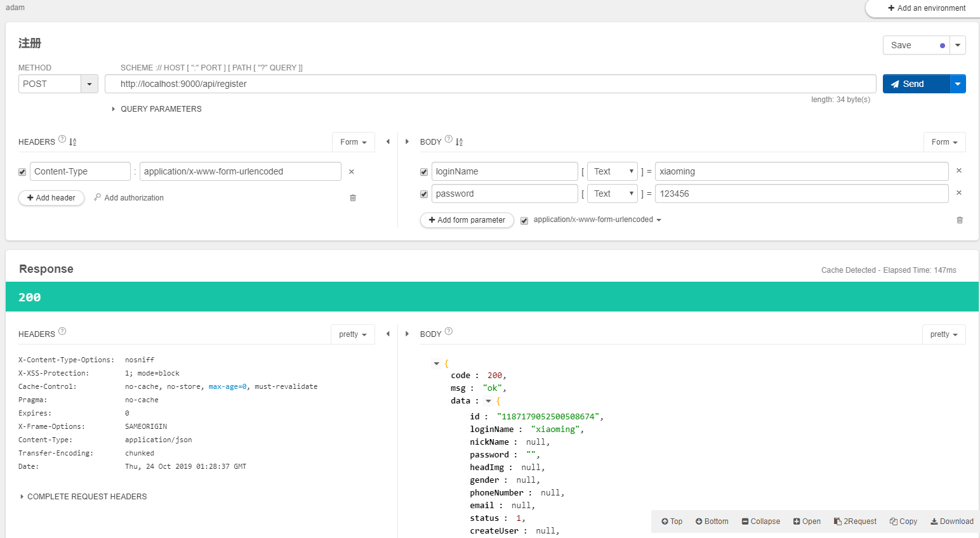Image resolution: width=980 pixels, height=538 pixels.
Task: Click Add form parameter button
Action: [x=467, y=220]
